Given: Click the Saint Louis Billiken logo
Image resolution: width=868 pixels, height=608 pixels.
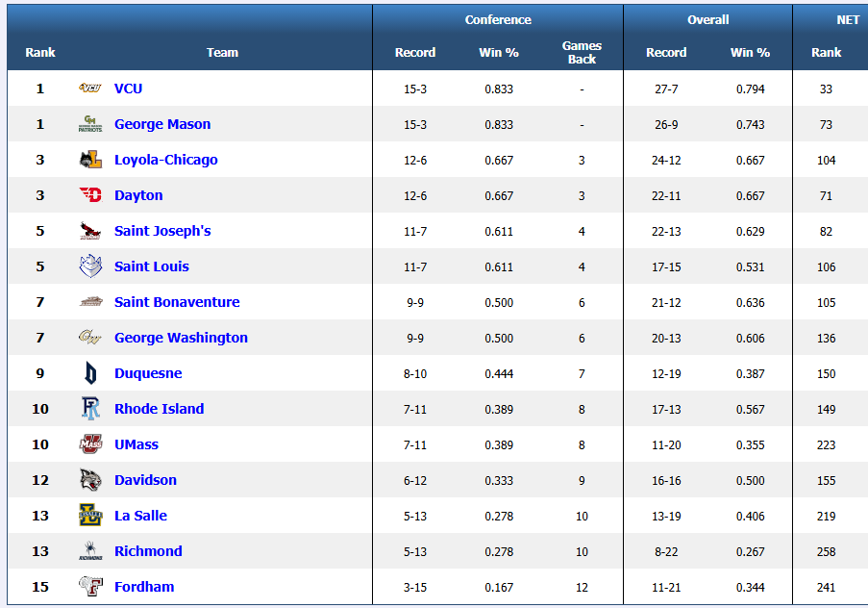Looking at the screenshot, I should coord(90,266).
